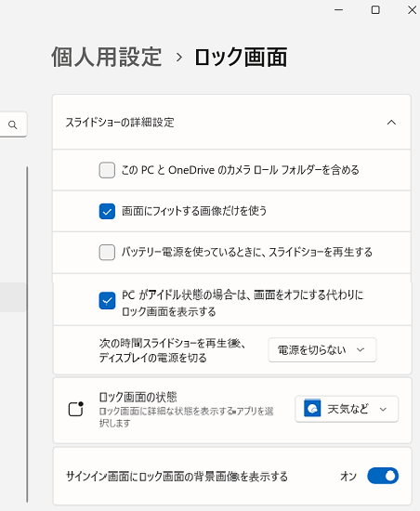Viewport: 420px width, 511px height.
Task: Check バッテリー電源 slideshow playback option
Action: pos(107,252)
